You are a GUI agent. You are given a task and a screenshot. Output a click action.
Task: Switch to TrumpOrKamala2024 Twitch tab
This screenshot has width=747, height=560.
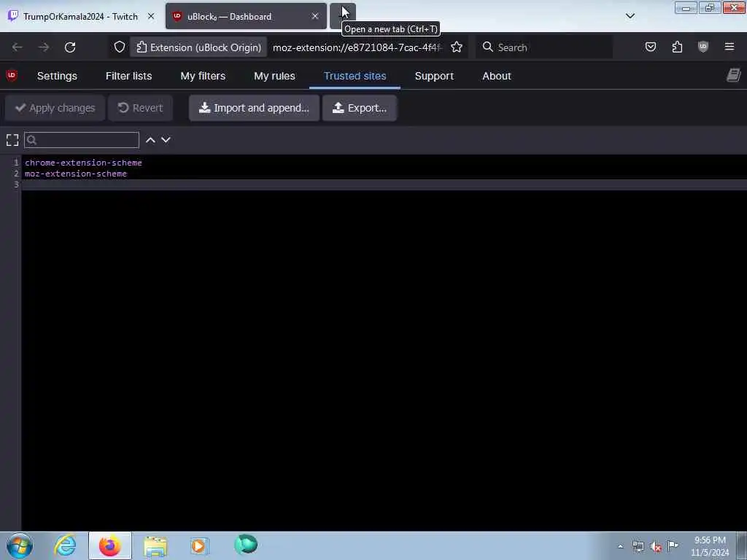81,16
